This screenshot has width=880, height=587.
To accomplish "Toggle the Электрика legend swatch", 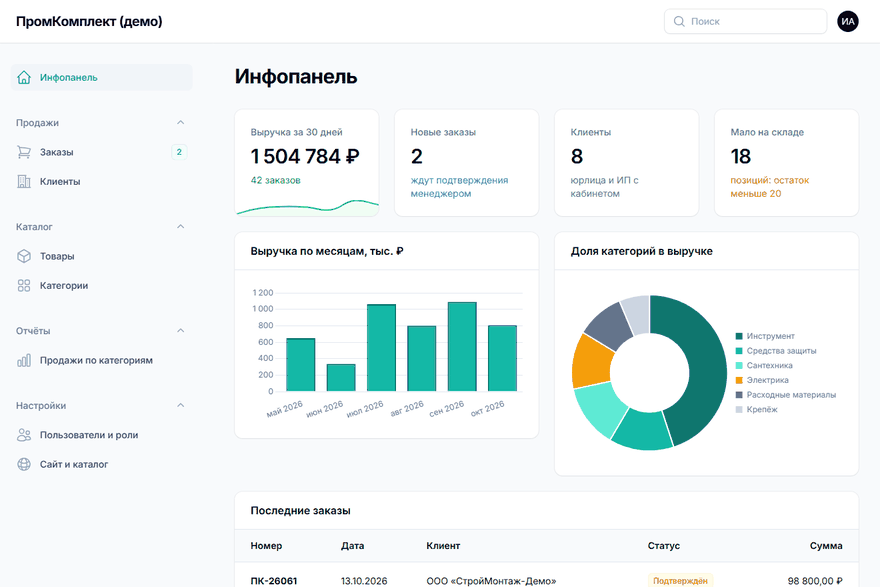I will click(x=739, y=380).
